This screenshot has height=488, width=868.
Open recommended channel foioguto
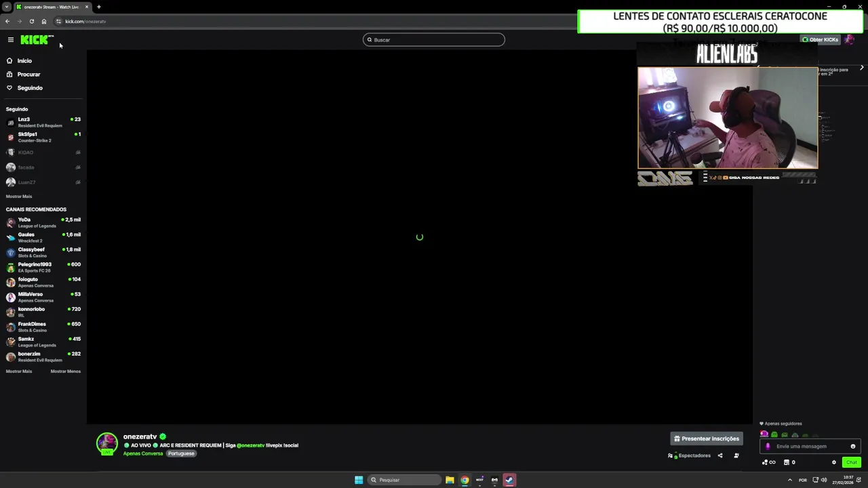(43, 282)
